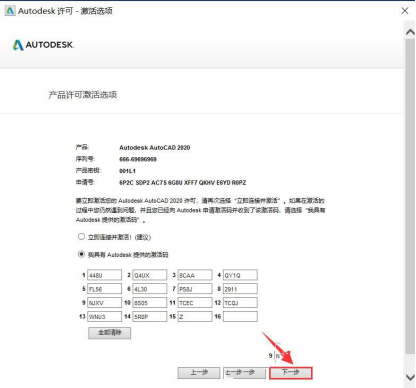Click activation code field number 12
The width and height of the screenshot is (416, 388).
240,302
